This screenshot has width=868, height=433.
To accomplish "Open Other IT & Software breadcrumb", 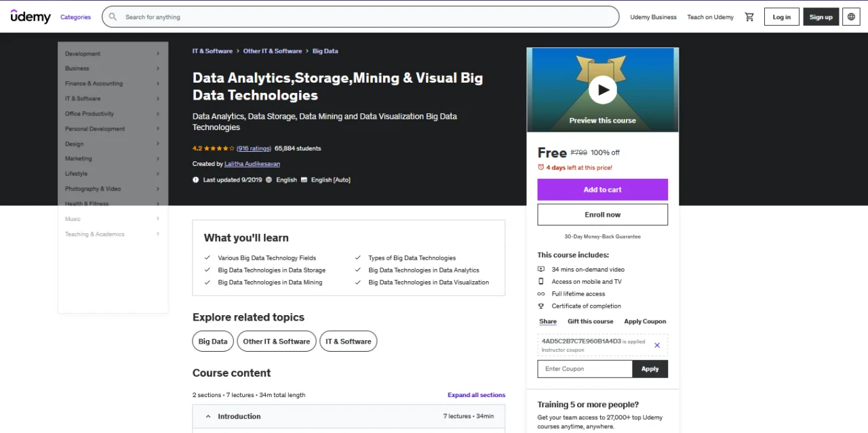I will tap(273, 51).
